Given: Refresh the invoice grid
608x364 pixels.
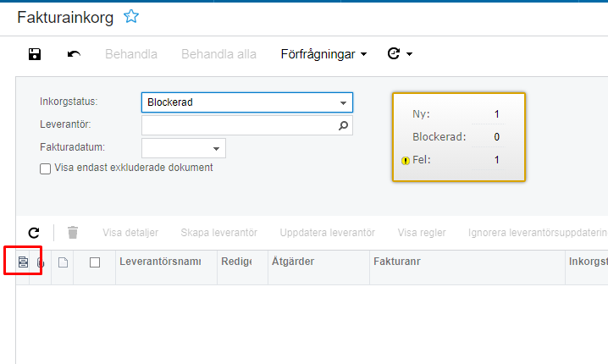Looking at the screenshot, I should [34, 232].
